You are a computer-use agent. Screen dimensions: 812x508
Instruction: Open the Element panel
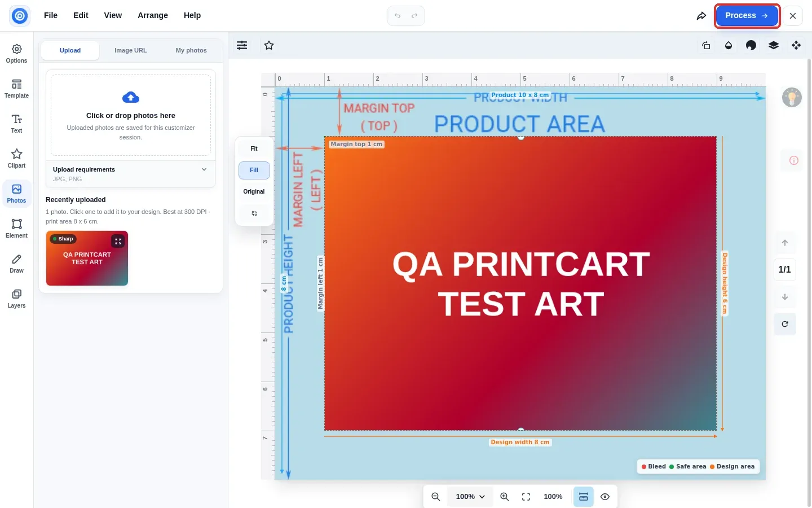coord(16,229)
